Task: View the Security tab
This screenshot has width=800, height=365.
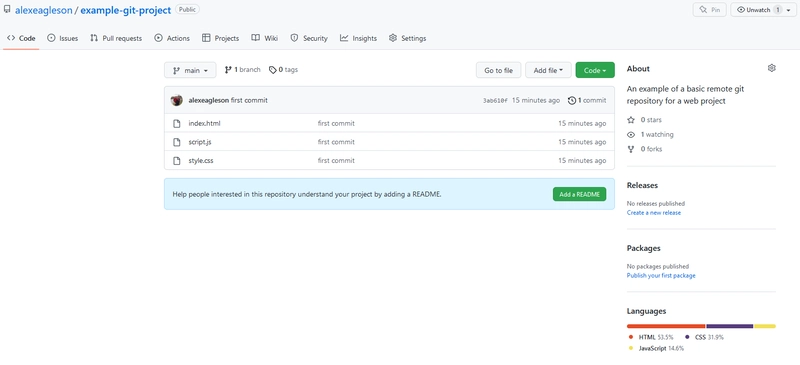Action: coord(309,38)
